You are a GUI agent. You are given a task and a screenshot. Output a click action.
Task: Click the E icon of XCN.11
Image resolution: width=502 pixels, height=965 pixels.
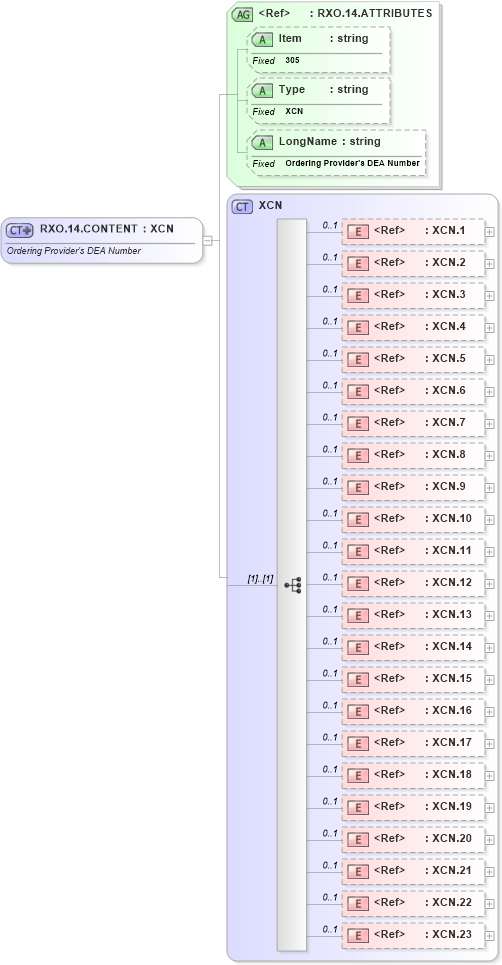pyautogui.click(x=358, y=552)
